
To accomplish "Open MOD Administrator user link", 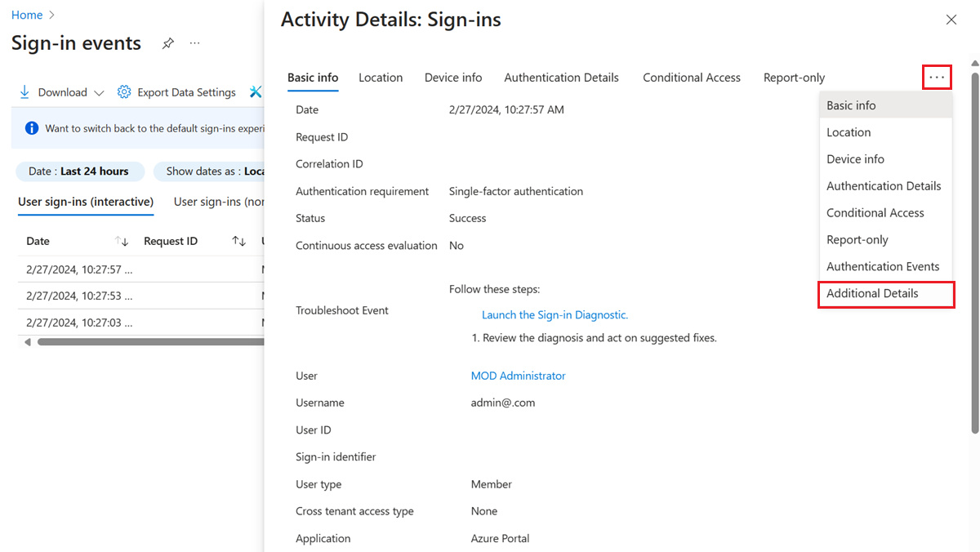I will 518,376.
